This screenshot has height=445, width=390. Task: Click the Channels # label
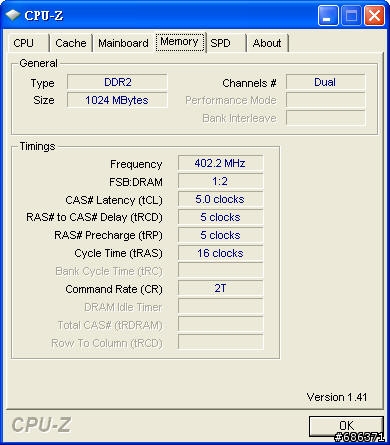click(x=249, y=83)
